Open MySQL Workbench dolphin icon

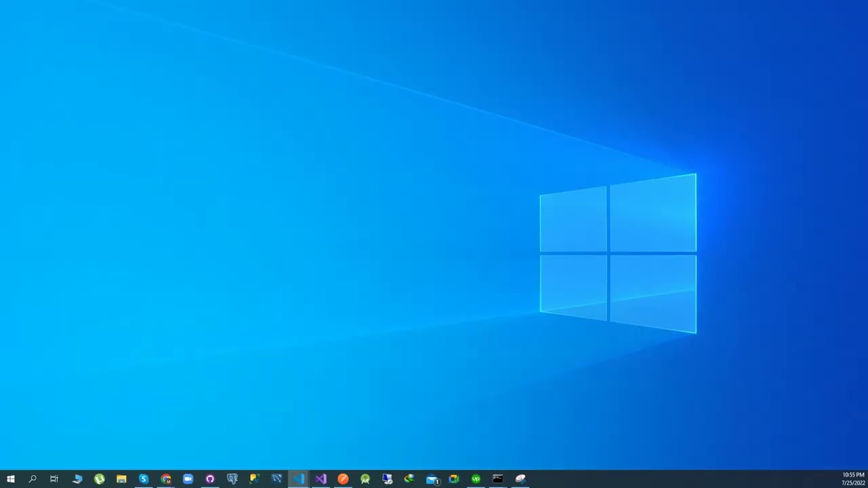point(277,479)
